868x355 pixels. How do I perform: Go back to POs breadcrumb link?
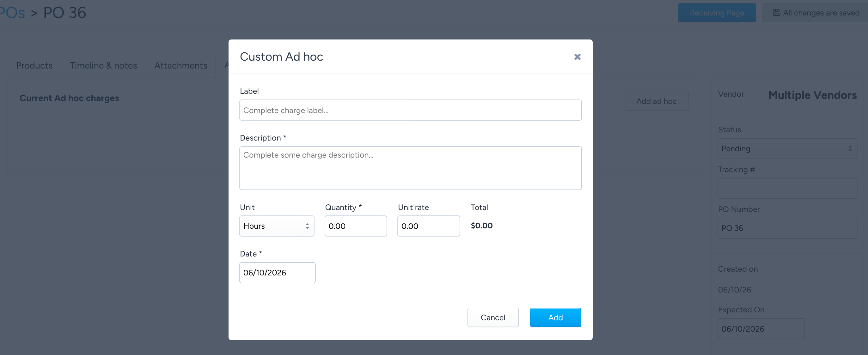(x=12, y=13)
